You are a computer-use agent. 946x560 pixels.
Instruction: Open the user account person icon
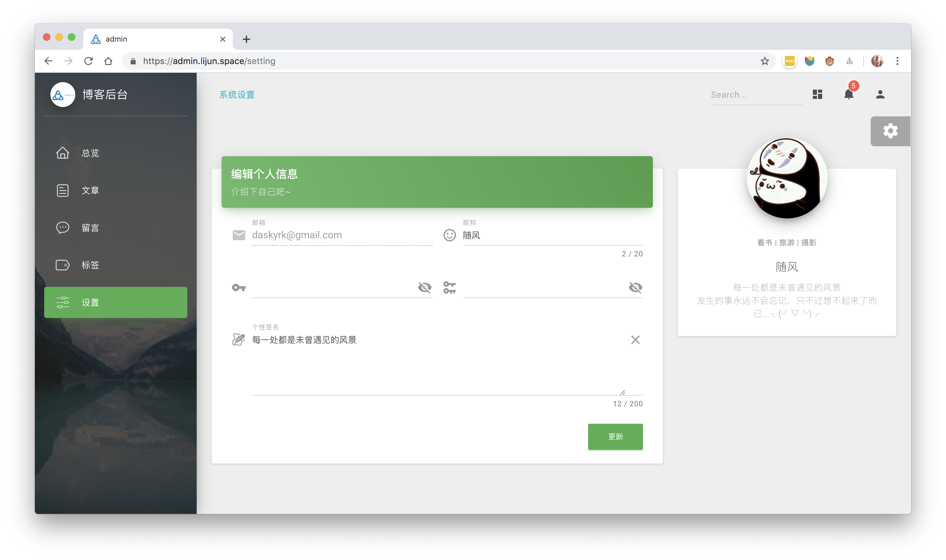pos(880,94)
